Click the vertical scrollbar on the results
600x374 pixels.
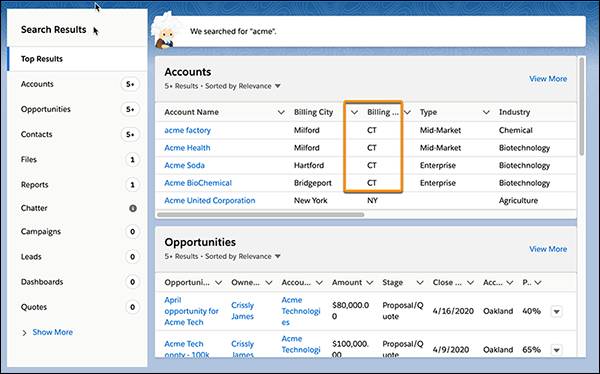[x=582, y=106]
